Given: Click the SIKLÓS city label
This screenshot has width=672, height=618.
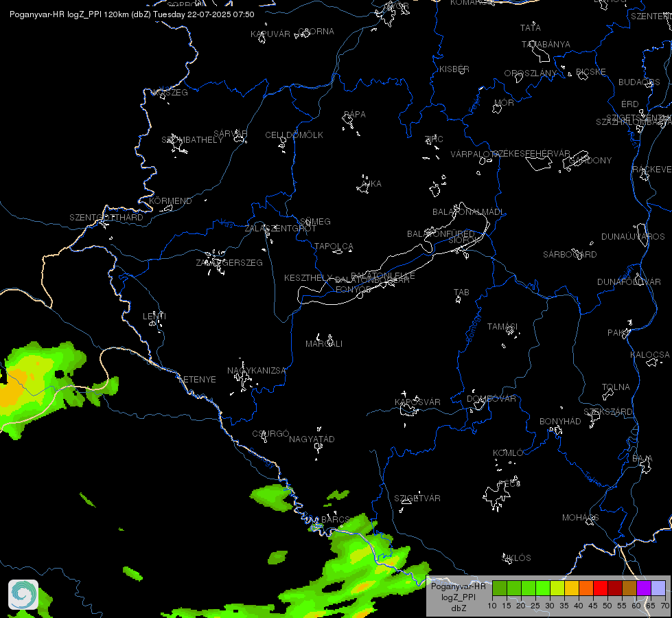Looking at the screenshot, I should click(516, 558).
